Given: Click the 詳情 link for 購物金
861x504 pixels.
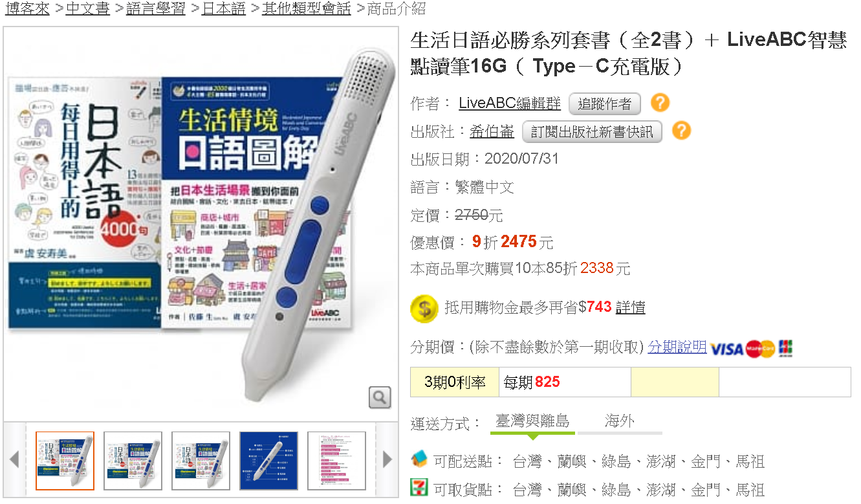Looking at the screenshot, I should click(x=630, y=307).
